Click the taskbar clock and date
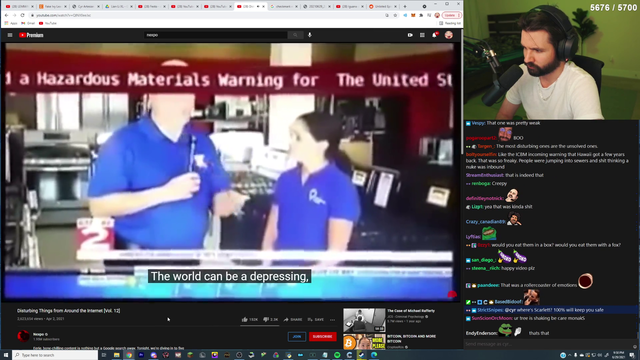Image resolution: width=640 pixels, height=360 pixels. (618, 355)
